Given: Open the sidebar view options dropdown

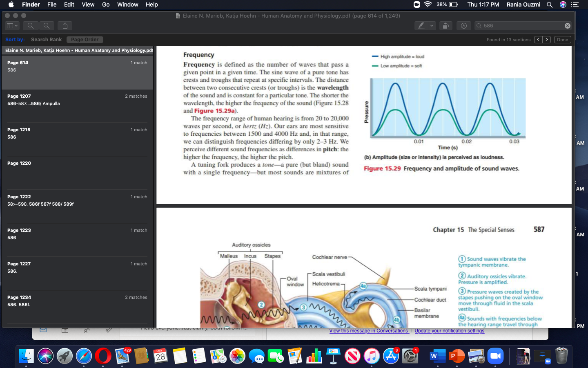Looking at the screenshot, I should click(x=12, y=26).
